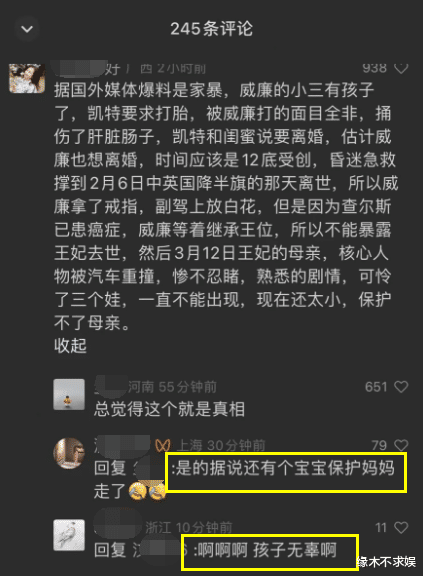Image resolution: width=423 pixels, height=576 pixels.
Task: Click the 245条评论 header title
Action: [x=212, y=29]
